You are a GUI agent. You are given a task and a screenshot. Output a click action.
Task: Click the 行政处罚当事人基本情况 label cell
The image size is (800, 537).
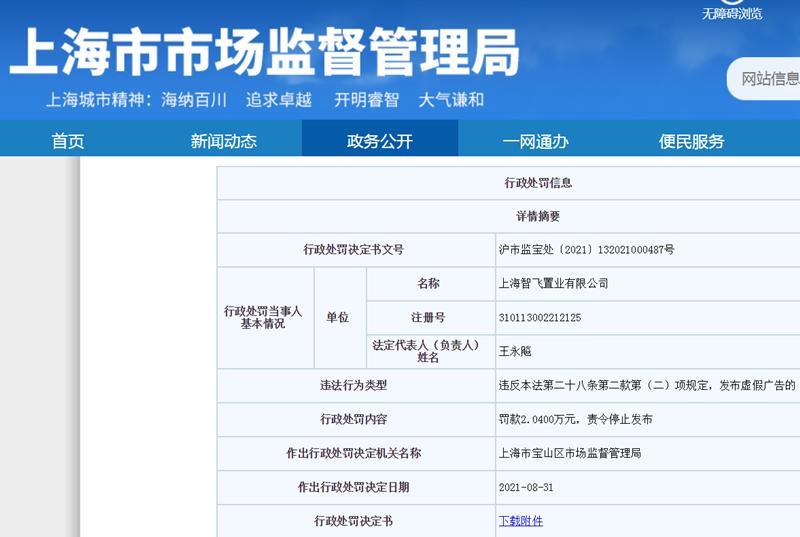coord(263,317)
